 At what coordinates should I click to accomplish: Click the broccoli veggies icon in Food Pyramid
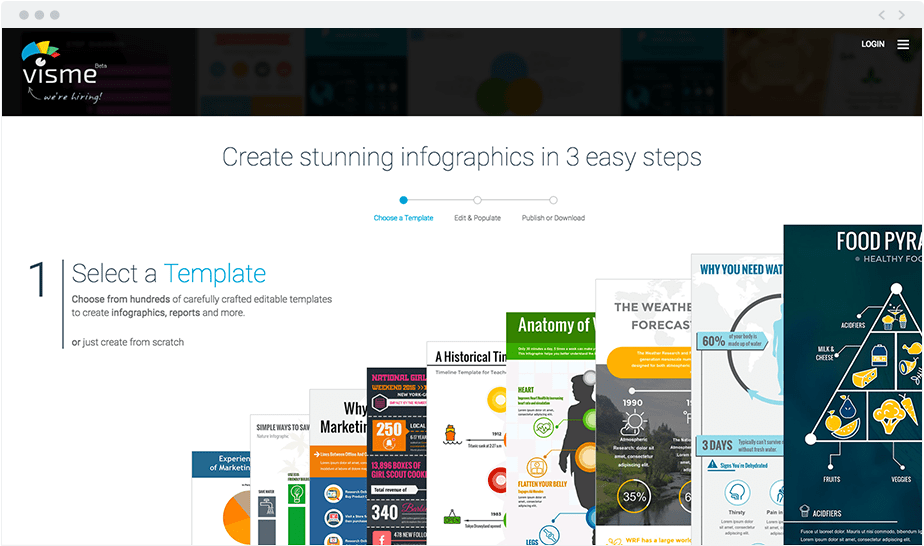888,416
